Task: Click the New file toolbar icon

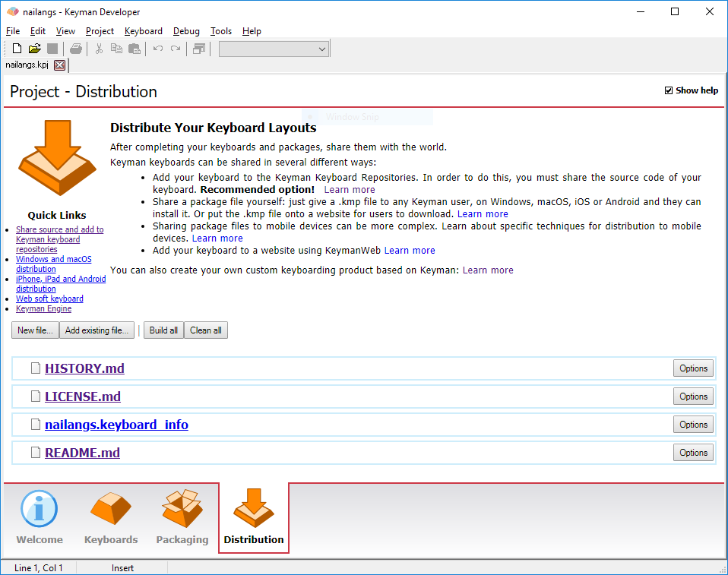Action: tap(17, 49)
